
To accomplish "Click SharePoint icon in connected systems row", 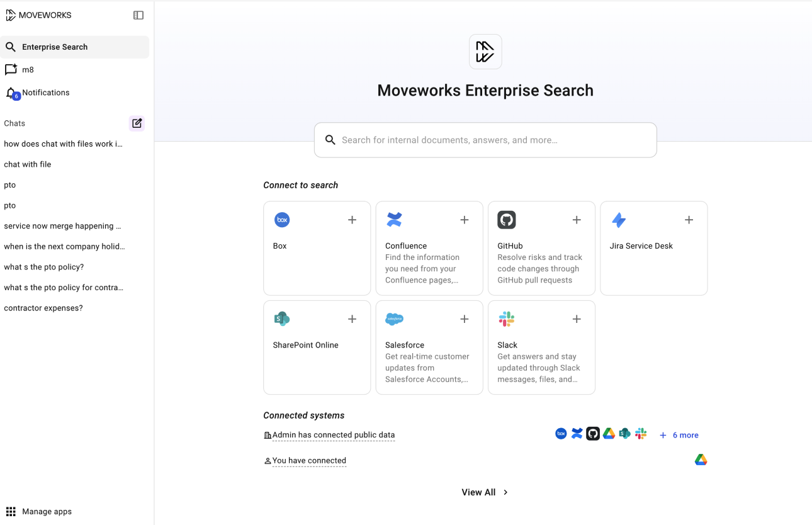I will (624, 434).
